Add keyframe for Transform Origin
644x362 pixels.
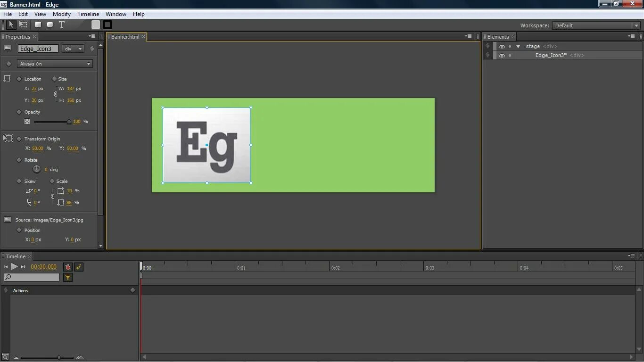tap(19, 139)
